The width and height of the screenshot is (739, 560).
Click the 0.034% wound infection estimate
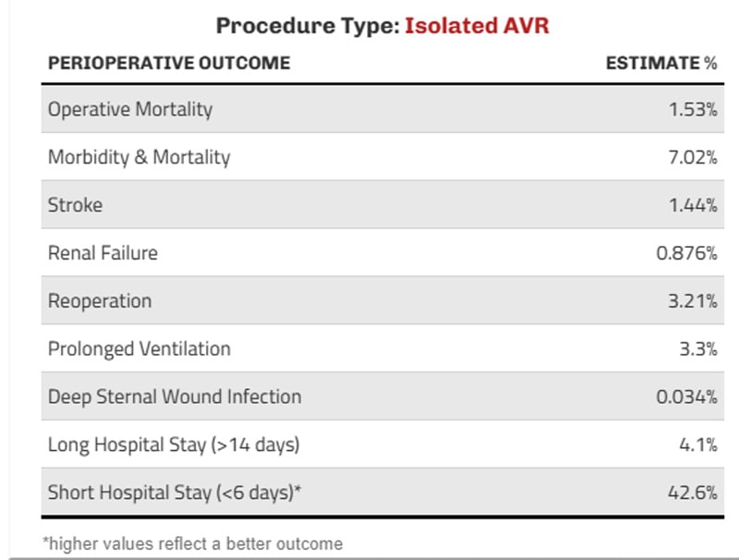pos(686,397)
